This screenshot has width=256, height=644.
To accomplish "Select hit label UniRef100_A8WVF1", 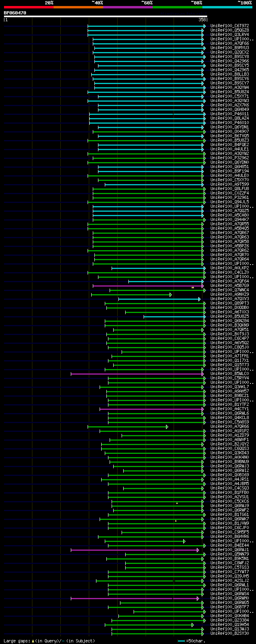I will pyautogui.click(x=230, y=439).
